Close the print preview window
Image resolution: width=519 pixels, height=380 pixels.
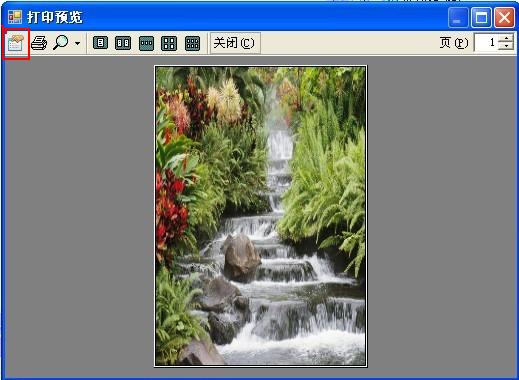504,18
